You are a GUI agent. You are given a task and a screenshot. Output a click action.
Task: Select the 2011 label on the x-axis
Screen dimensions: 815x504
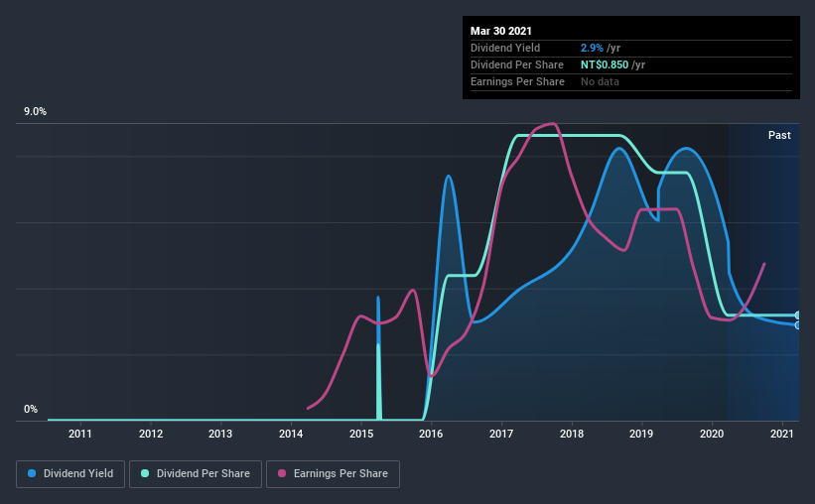(80, 434)
